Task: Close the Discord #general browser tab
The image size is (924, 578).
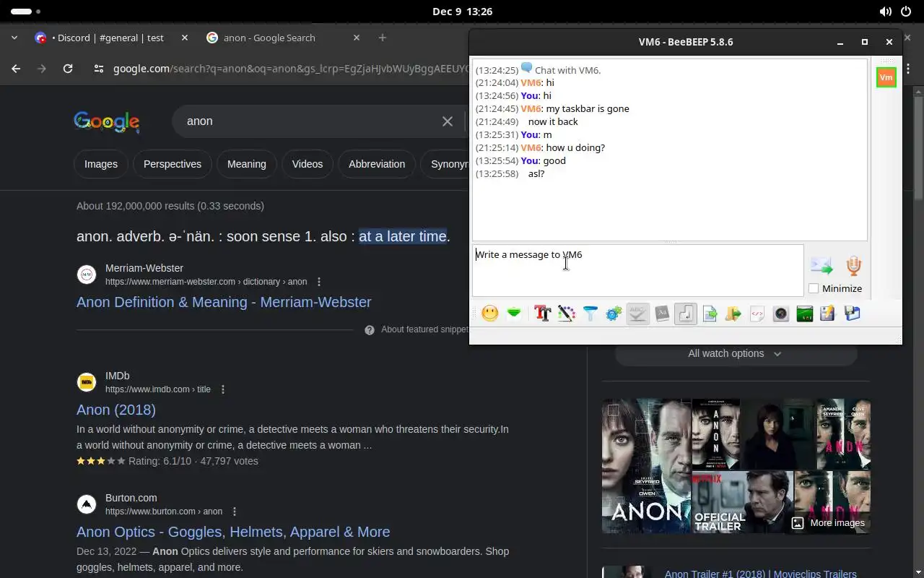Action: click(184, 38)
